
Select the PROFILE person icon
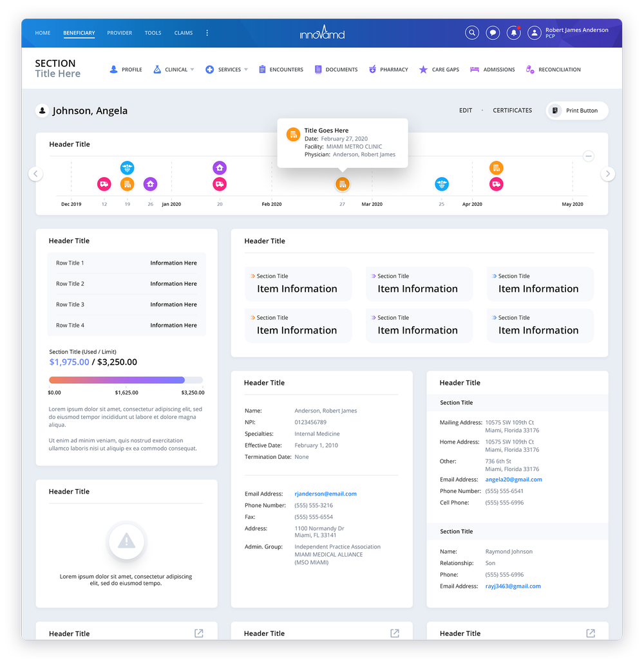(x=113, y=69)
